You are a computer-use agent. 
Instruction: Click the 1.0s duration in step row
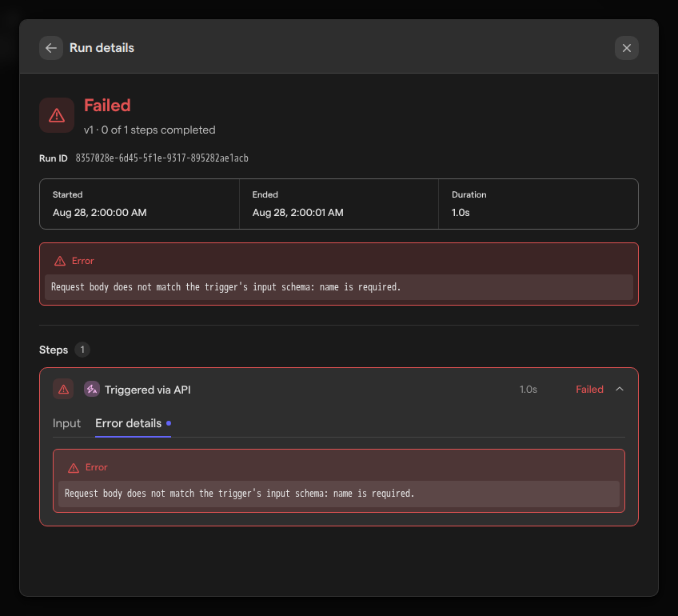click(x=528, y=390)
